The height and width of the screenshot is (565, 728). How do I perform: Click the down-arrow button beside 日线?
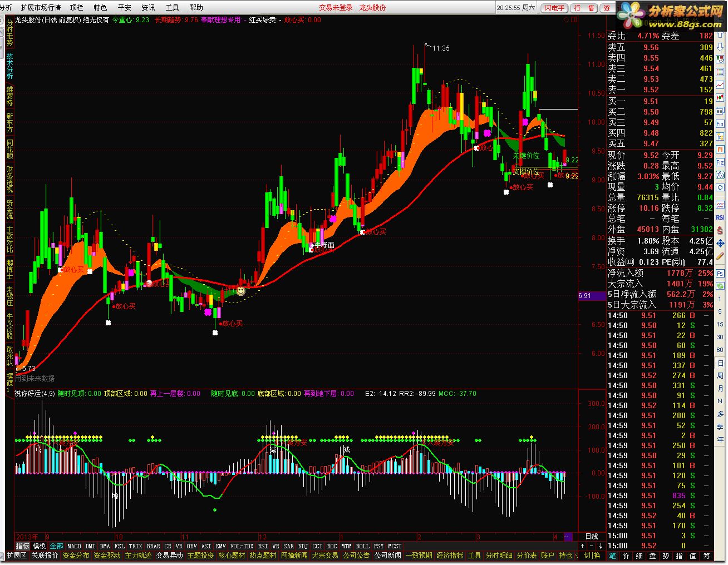(x=600, y=546)
